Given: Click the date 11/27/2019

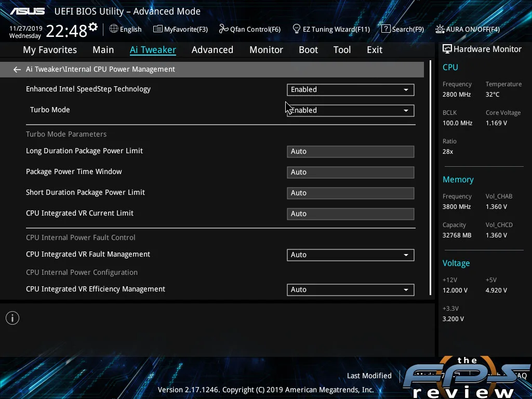Looking at the screenshot, I should tap(26, 28).
